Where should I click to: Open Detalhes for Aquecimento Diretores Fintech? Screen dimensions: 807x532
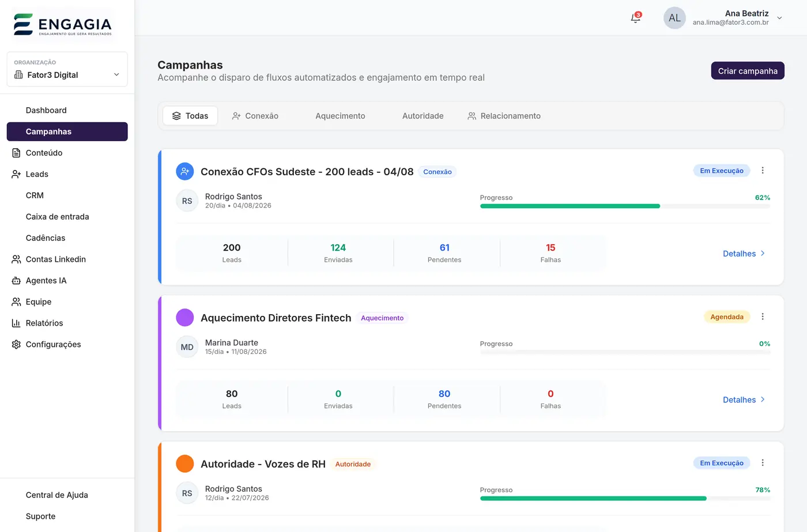pos(744,400)
